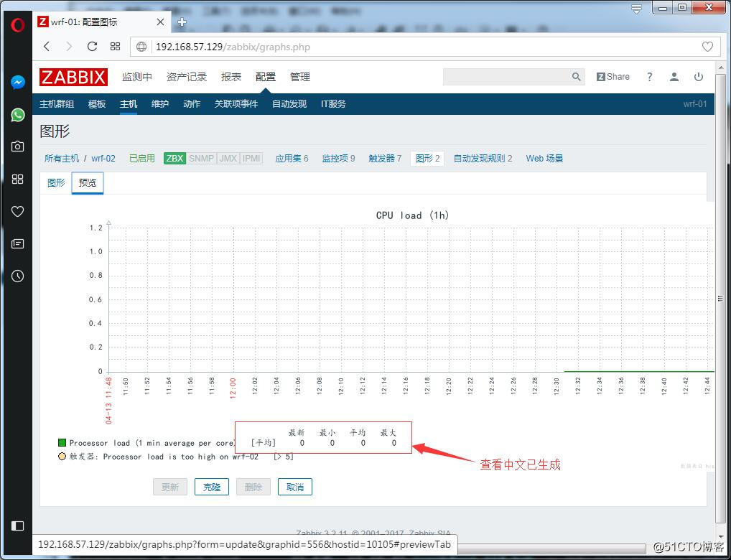The width and height of the screenshot is (731, 560).
Task: Select 动作 submenu item
Action: (x=192, y=104)
